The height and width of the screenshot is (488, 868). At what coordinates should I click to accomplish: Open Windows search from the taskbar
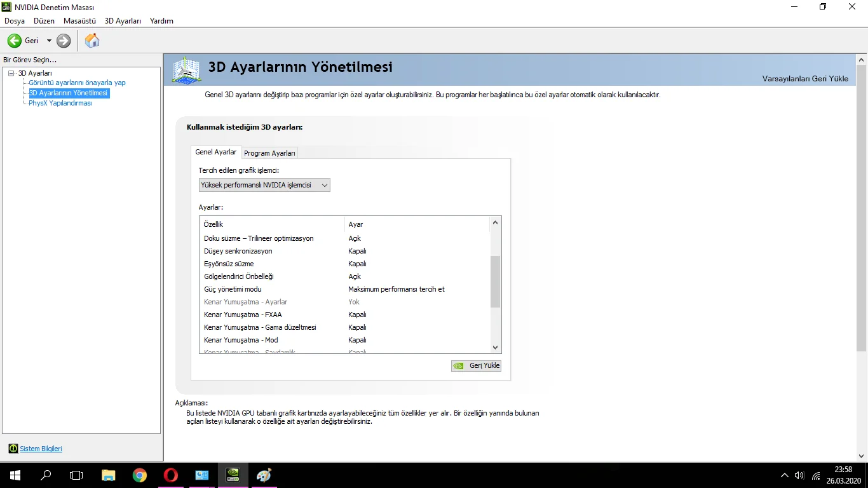tap(46, 475)
